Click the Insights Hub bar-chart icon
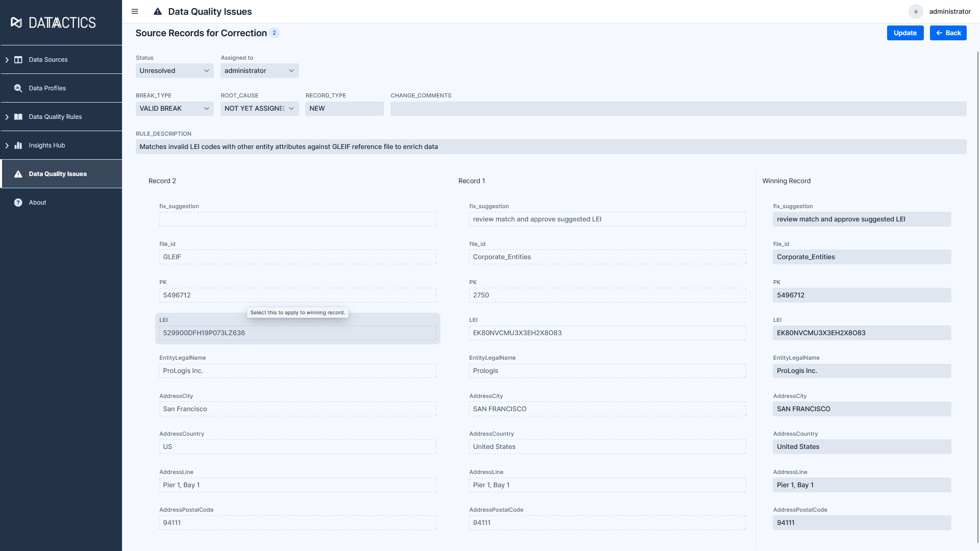This screenshot has width=980, height=551. (18, 145)
